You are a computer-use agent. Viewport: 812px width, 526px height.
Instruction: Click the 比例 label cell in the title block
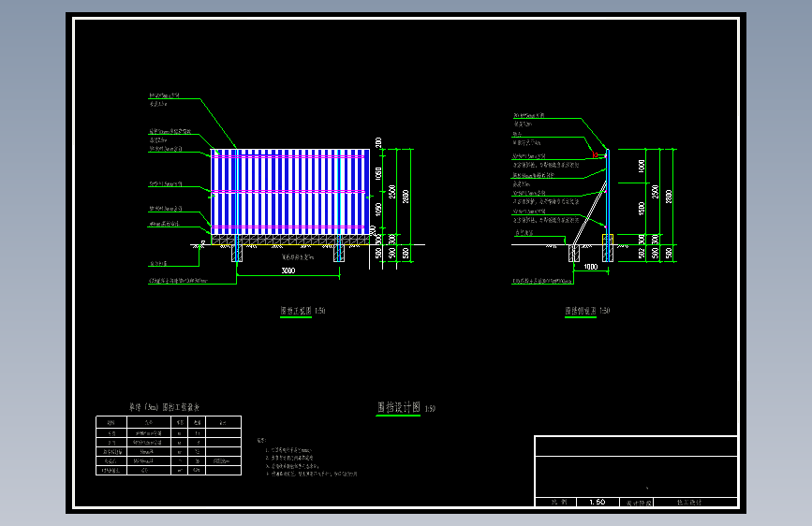[555, 503]
